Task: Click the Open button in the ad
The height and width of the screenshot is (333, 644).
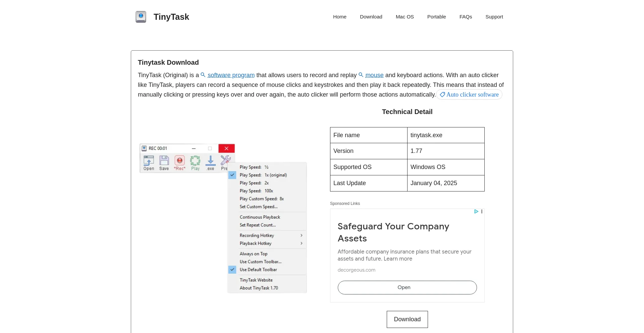Action: point(407,287)
